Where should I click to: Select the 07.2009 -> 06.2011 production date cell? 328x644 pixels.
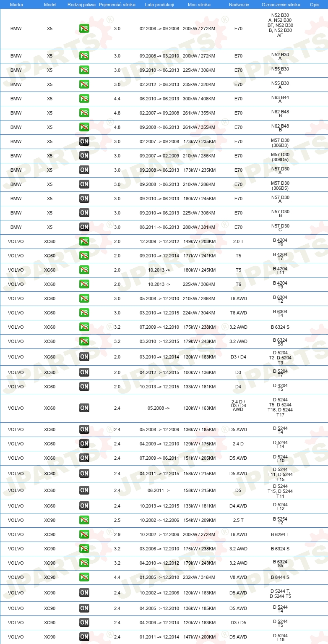pos(159,458)
